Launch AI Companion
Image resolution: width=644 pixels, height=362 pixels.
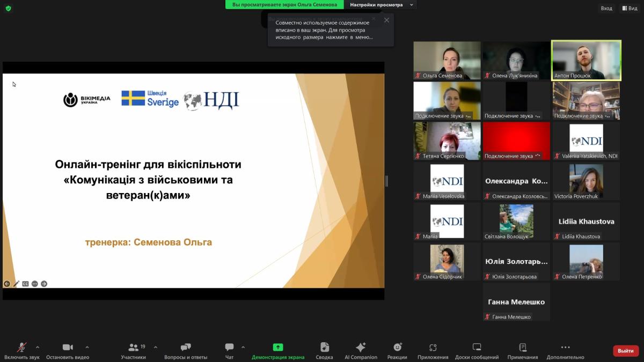pos(361,348)
